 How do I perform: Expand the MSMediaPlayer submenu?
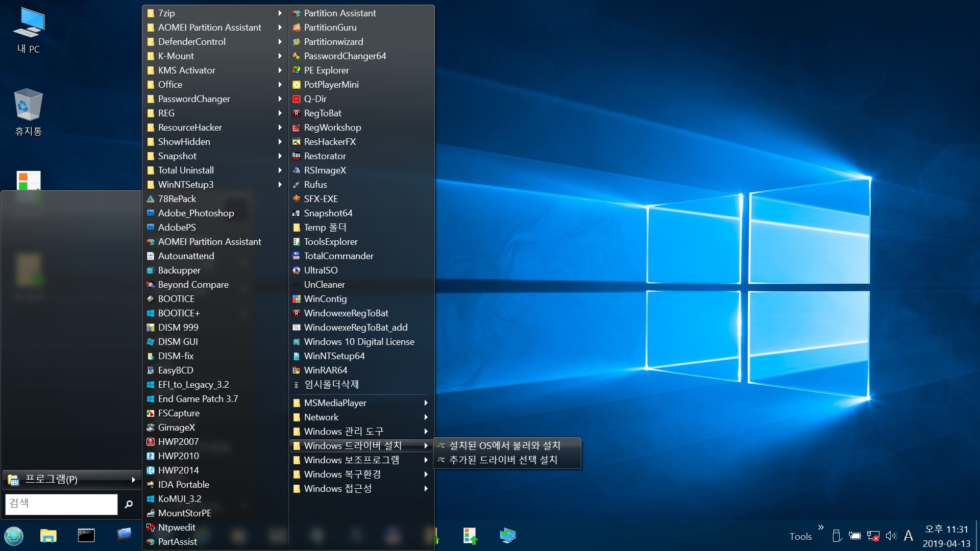[x=361, y=403]
